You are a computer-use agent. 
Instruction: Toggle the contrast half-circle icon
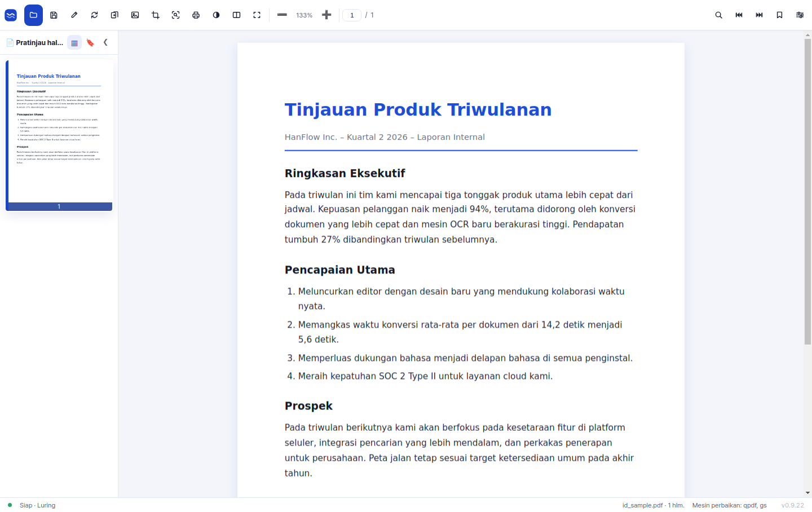[x=216, y=15]
